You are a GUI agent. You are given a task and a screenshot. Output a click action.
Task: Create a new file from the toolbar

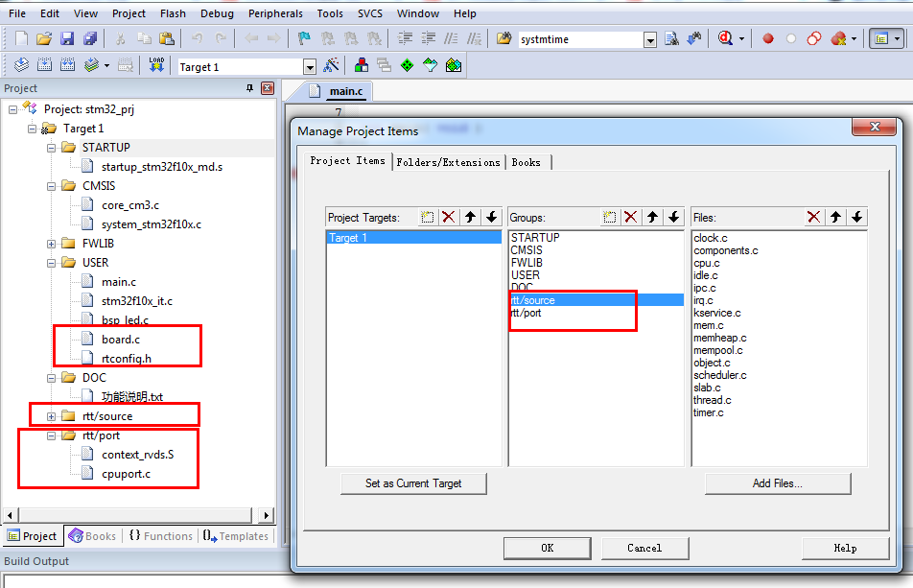[21, 39]
